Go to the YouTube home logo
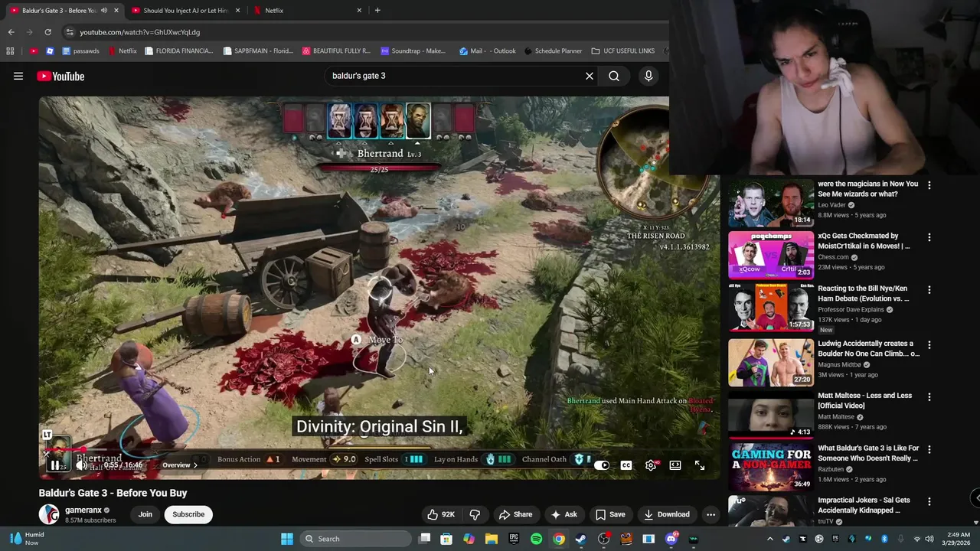980x551 pixels. [60, 76]
